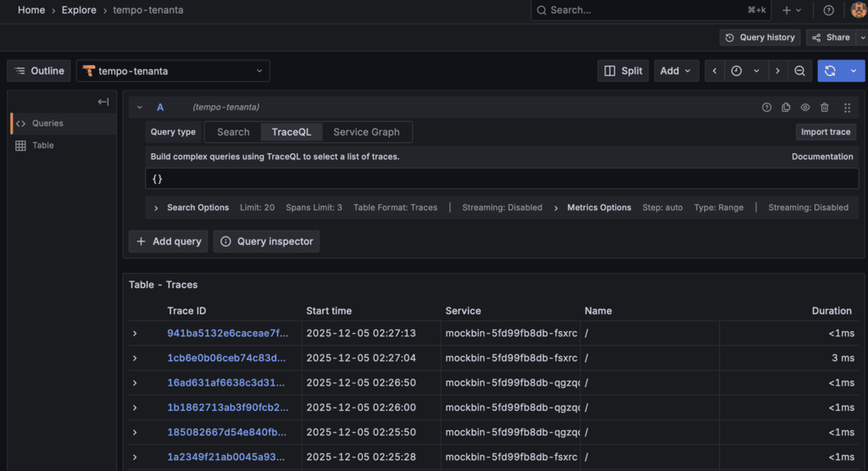Delete query A with trash icon
This screenshot has height=471, width=868.
tap(825, 108)
